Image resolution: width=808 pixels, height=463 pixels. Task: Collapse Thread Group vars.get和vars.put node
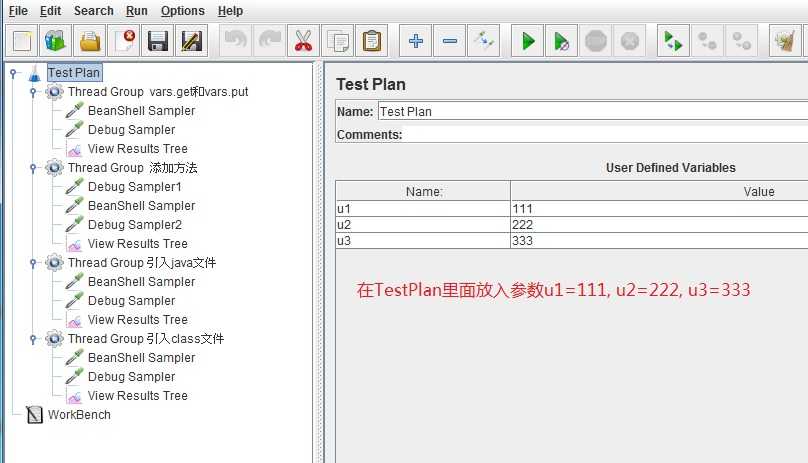(33, 92)
